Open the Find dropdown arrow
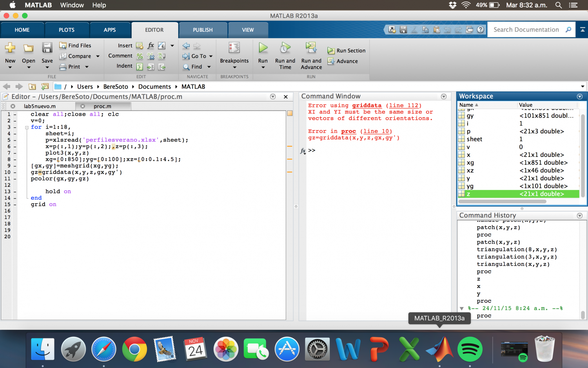Screen dimensions: 588x368 [x=209, y=67]
